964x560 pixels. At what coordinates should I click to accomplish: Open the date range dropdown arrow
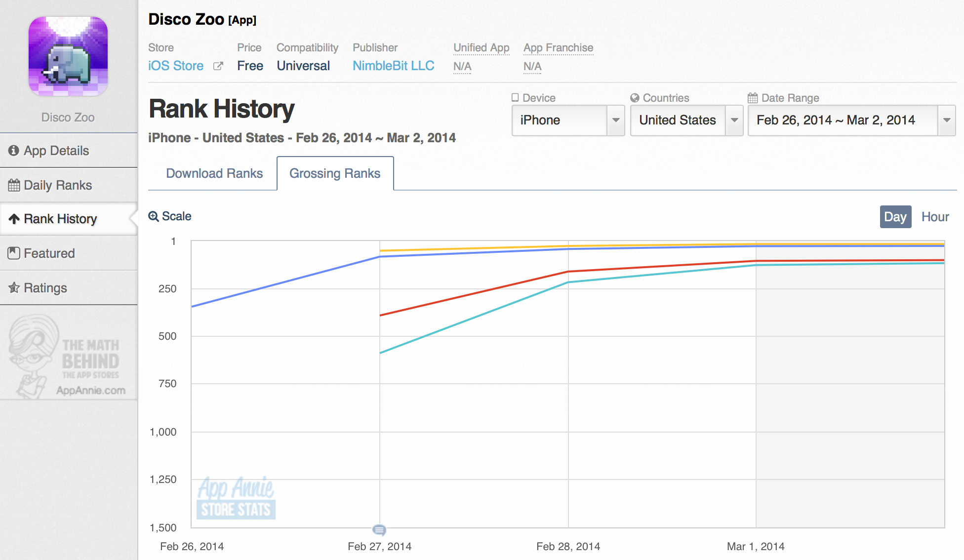coord(947,120)
